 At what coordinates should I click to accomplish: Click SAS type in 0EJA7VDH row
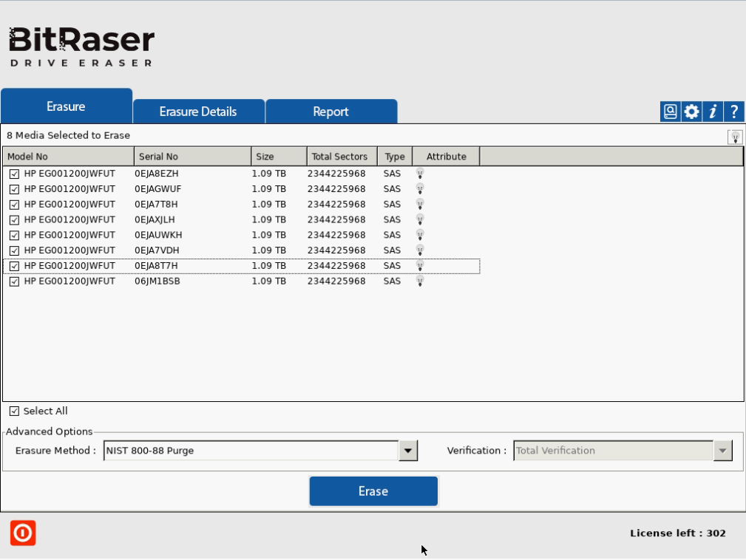pyautogui.click(x=392, y=250)
